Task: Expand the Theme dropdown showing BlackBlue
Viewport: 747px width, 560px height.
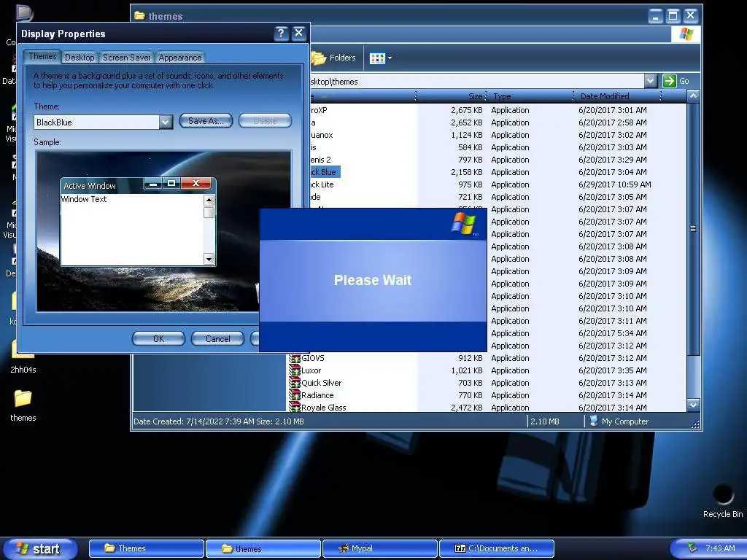Action: tap(166, 122)
